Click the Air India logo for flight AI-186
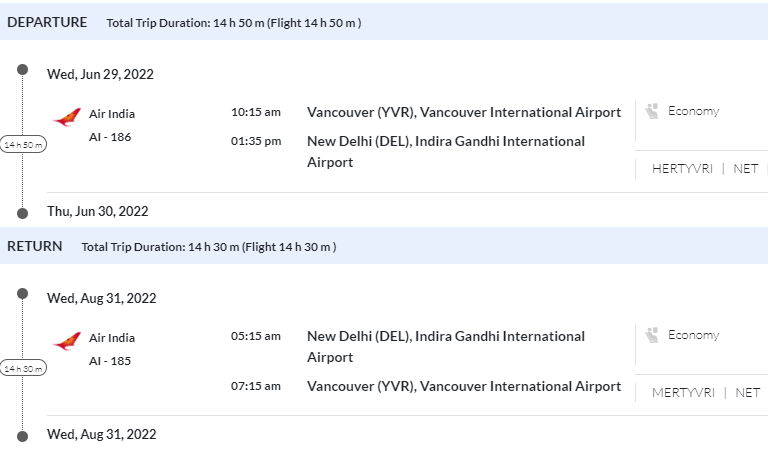This screenshot has height=454, width=768. click(67, 118)
